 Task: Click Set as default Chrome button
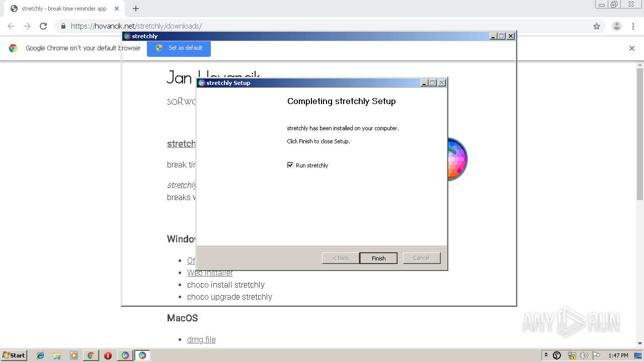pyautogui.click(x=179, y=48)
